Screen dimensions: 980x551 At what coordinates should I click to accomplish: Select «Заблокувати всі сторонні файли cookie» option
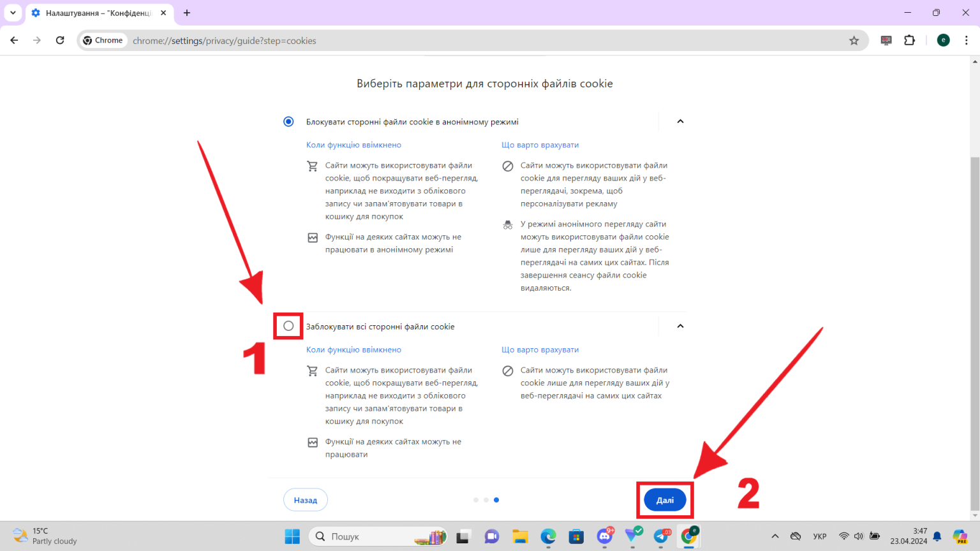coord(288,326)
